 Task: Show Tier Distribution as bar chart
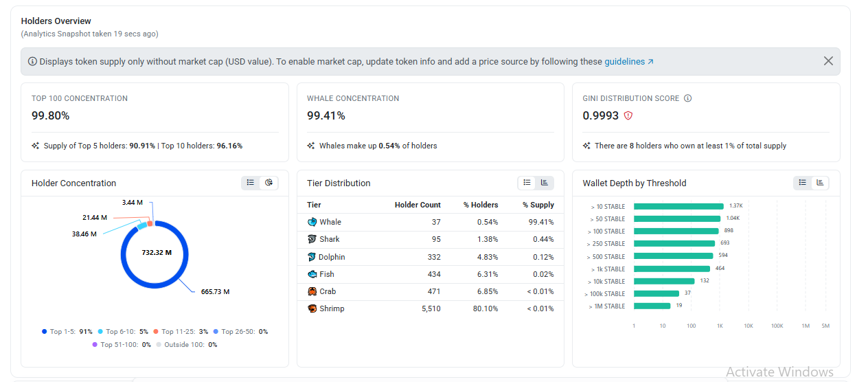pos(545,183)
